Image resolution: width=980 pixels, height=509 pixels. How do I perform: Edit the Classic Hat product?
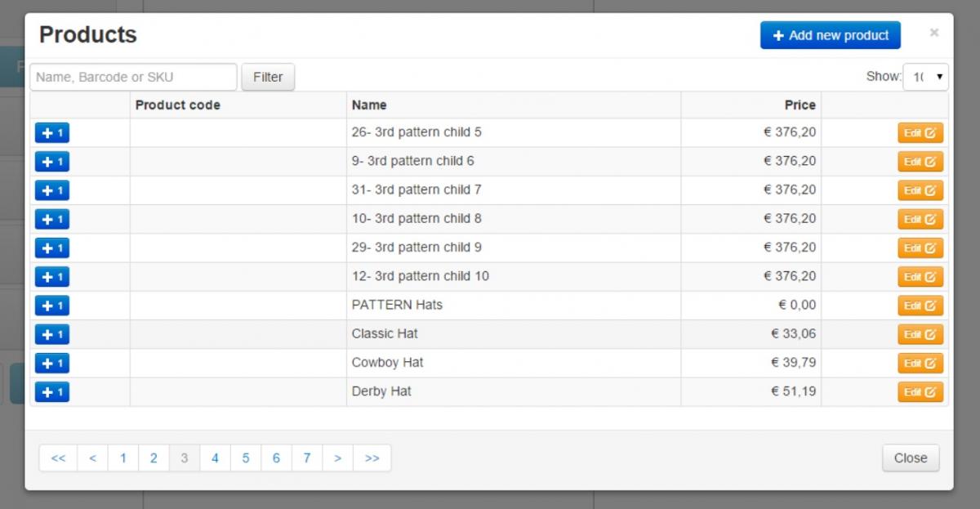(920, 334)
